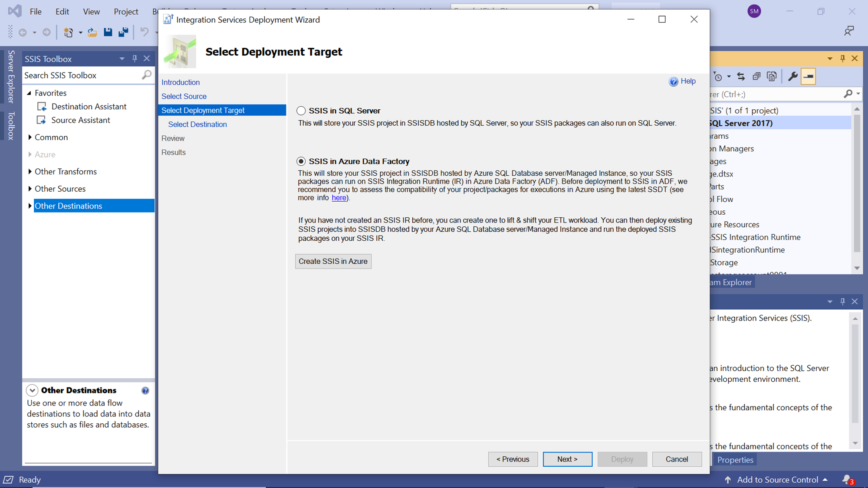Click the Next button
This screenshot has width=868, height=488.
pyautogui.click(x=567, y=459)
